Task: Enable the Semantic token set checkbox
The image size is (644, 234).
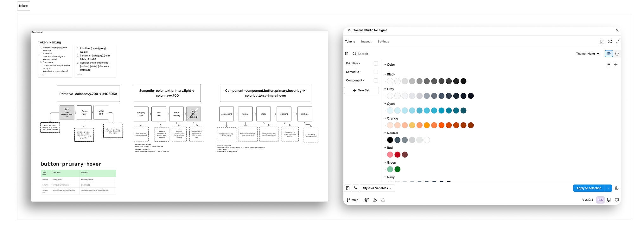Action: [x=376, y=72]
